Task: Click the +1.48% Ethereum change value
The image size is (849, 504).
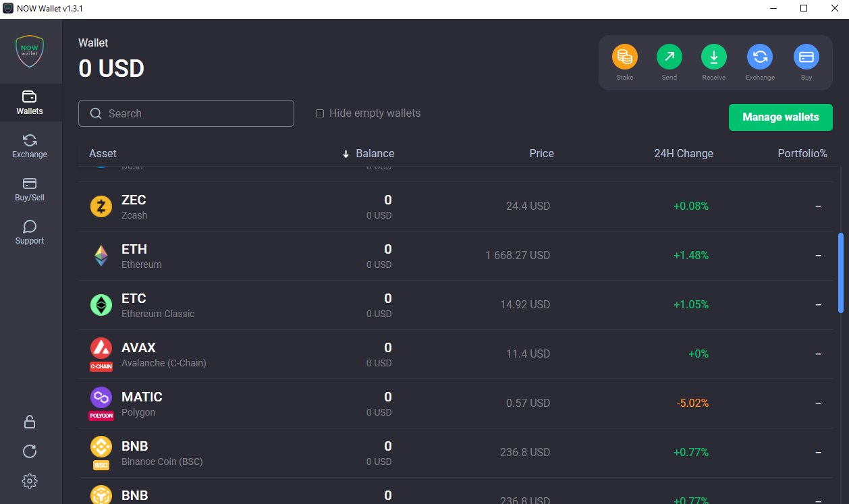Action: (x=691, y=255)
